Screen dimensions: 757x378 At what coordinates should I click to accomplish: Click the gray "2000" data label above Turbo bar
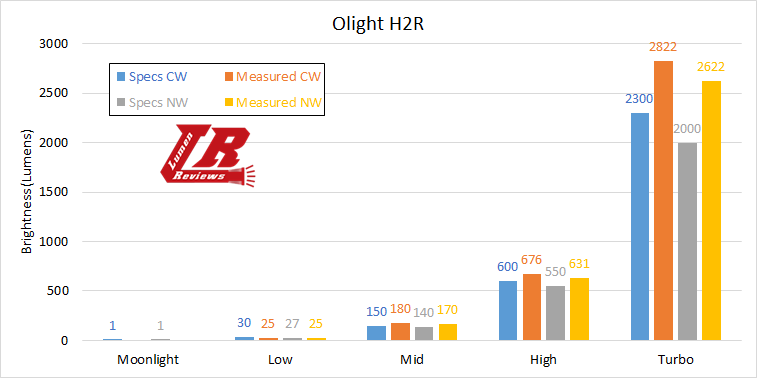coord(687,129)
